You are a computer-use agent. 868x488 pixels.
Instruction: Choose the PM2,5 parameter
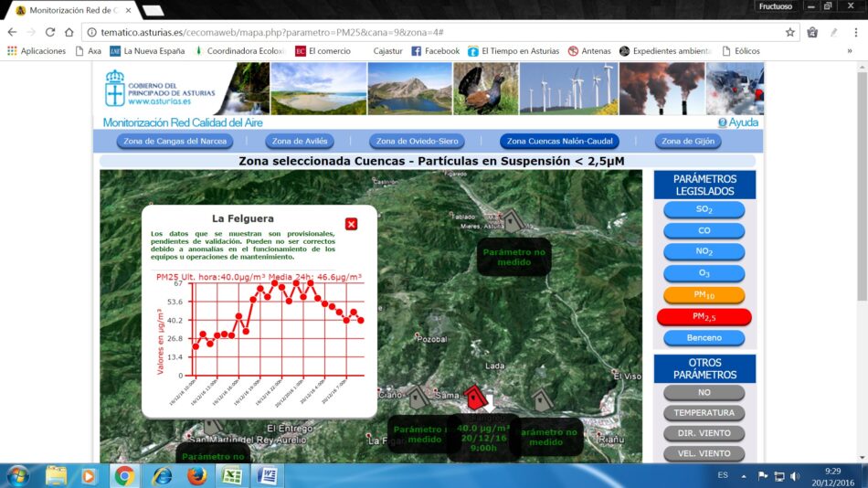pyautogui.click(x=704, y=317)
